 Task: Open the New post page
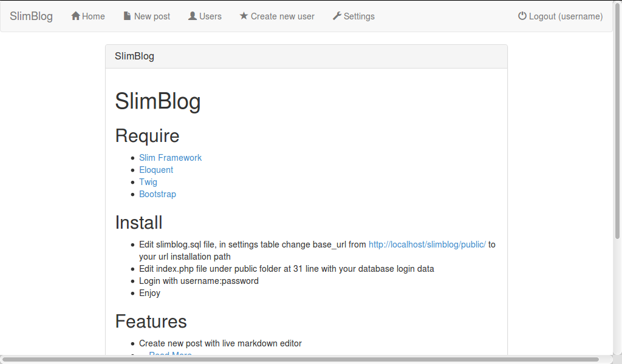pyautogui.click(x=147, y=16)
